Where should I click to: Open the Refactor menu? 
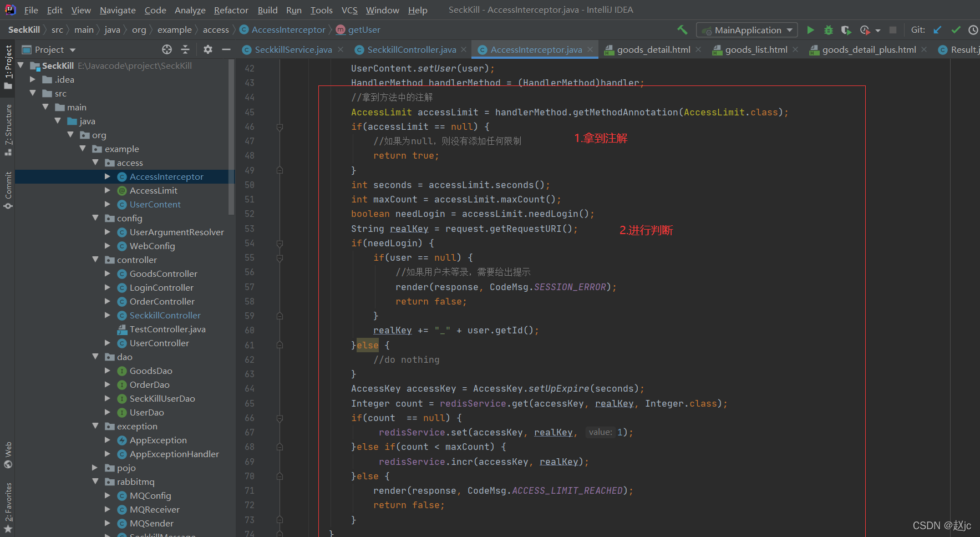click(x=231, y=10)
